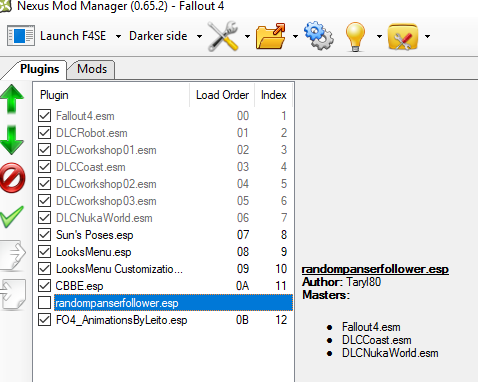Click the Author: Taryl80 text

click(341, 282)
